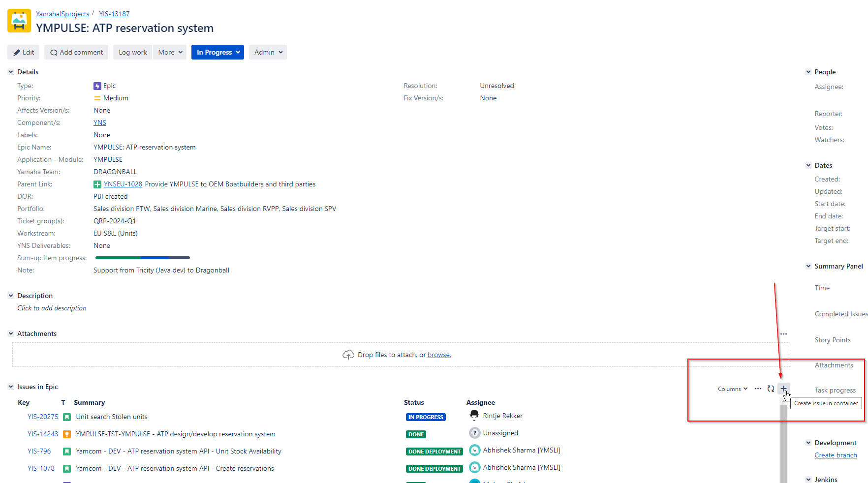The height and width of the screenshot is (483, 868).
Task: Click the Medium priority icon
Action: tap(97, 98)
